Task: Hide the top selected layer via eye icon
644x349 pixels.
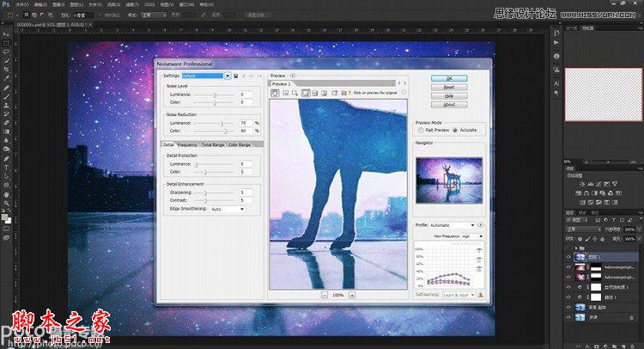Action: tap(568, 257)
